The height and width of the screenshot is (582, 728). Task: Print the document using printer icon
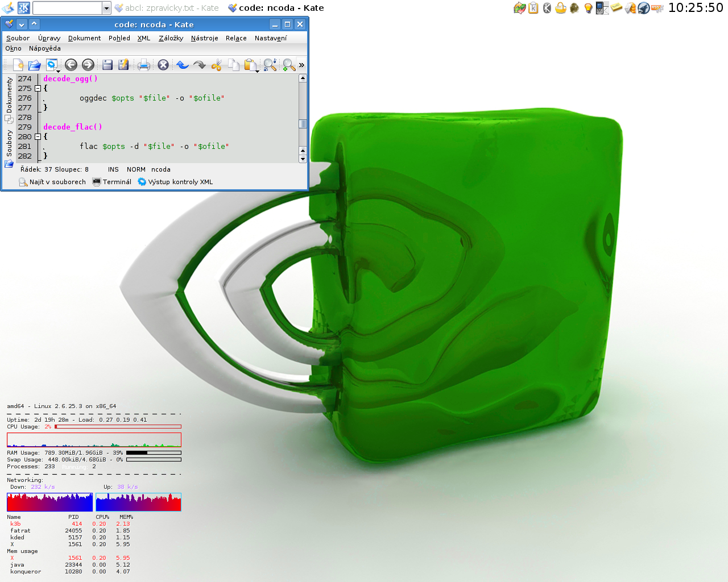pos(144,65)
